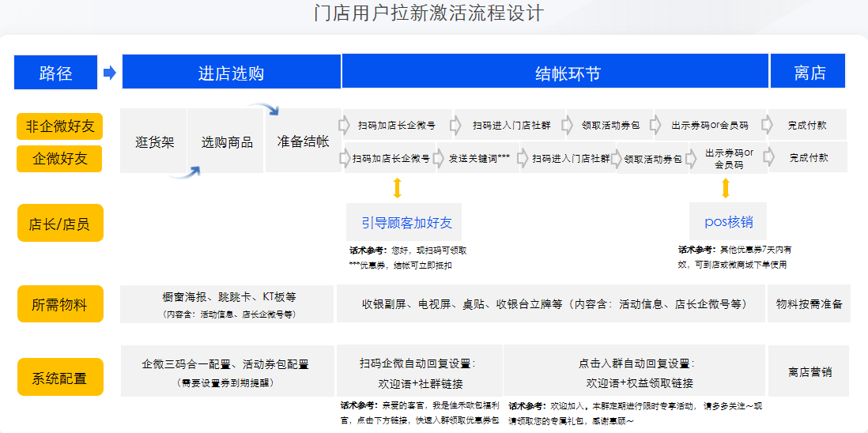The height and width of the screenshot is (433, 868).
Task: Click the 非企微好友 yellow label
Action: click(x=60, y=126)
